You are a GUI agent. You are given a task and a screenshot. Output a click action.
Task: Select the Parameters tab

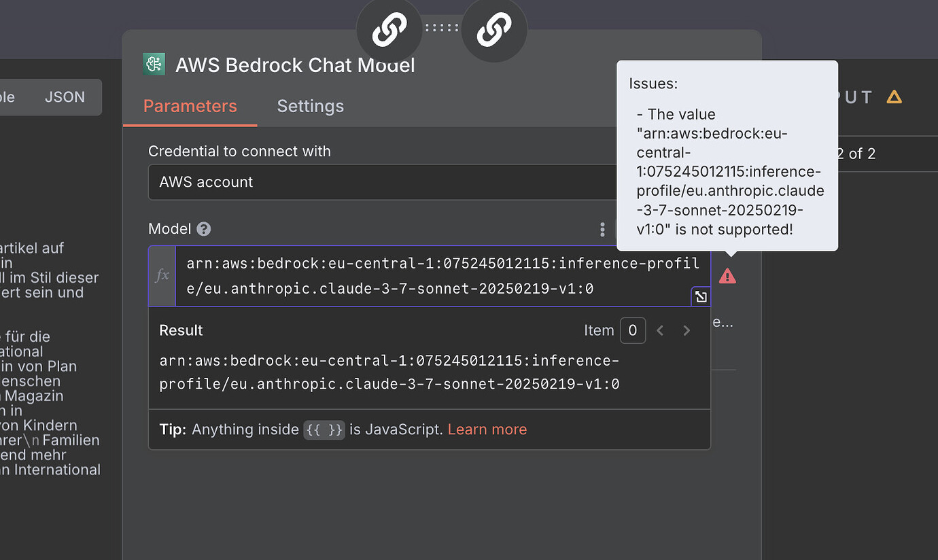click(x=190, y=106)
